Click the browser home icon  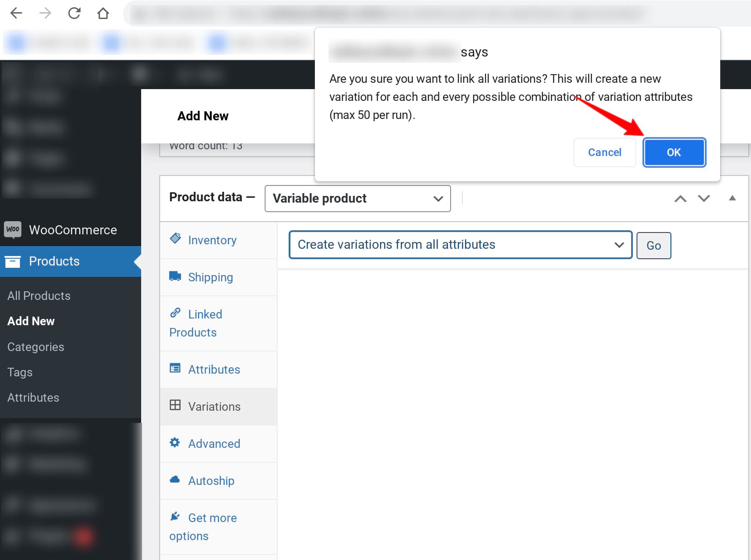coord(103,13)
